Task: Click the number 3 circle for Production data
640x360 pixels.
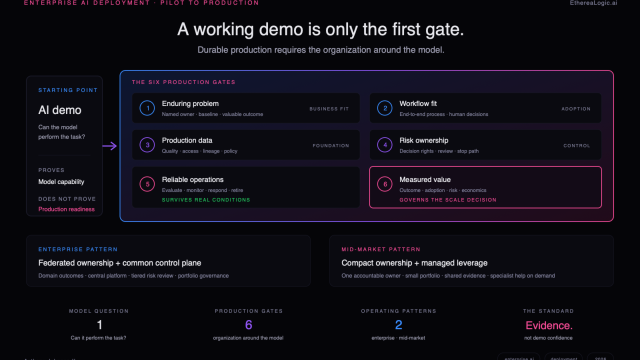Action: click(147, 145)
